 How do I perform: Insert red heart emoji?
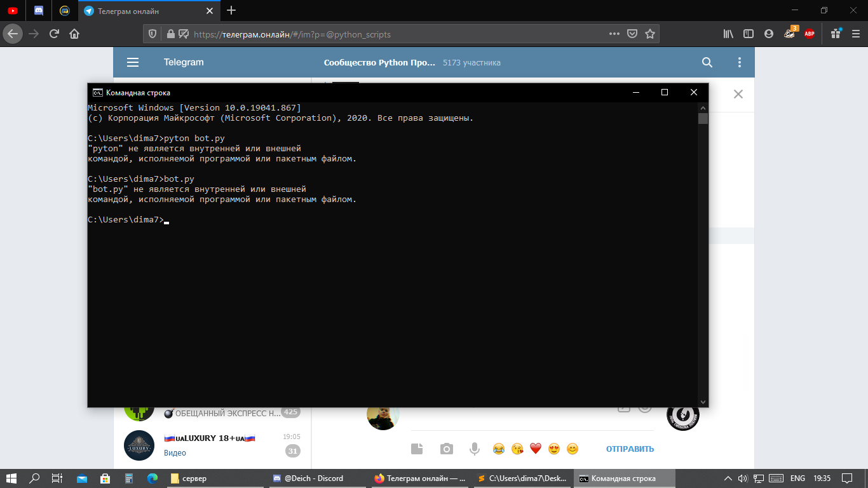536,449
